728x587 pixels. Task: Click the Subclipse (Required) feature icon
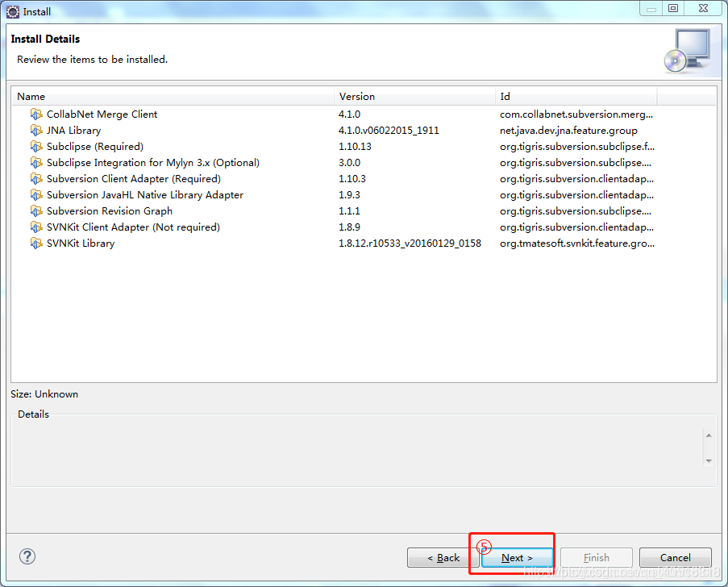click(36, 146)
